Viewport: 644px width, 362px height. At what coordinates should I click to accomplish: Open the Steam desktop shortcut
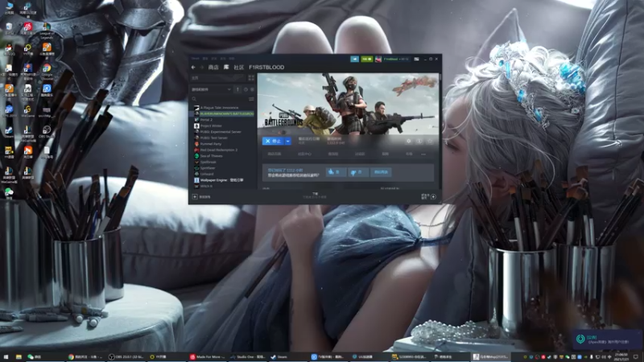[9, 132]
